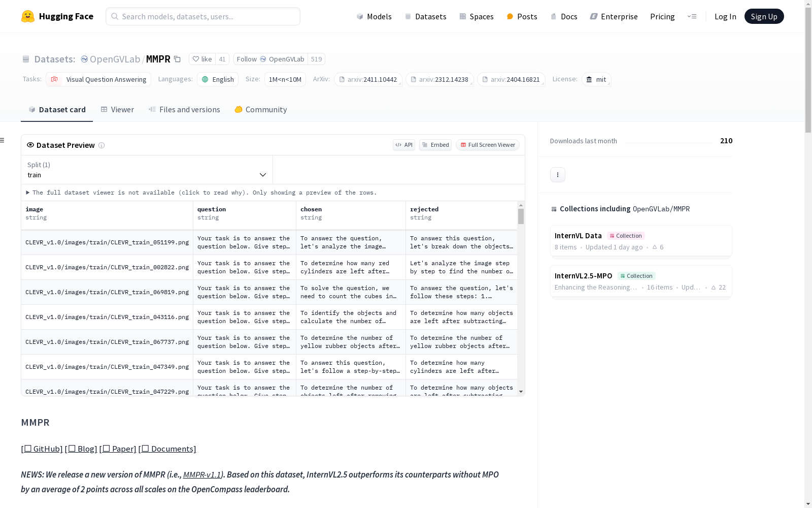
Task: Click the preview table scroll down arrow
Action: (521, 392)
